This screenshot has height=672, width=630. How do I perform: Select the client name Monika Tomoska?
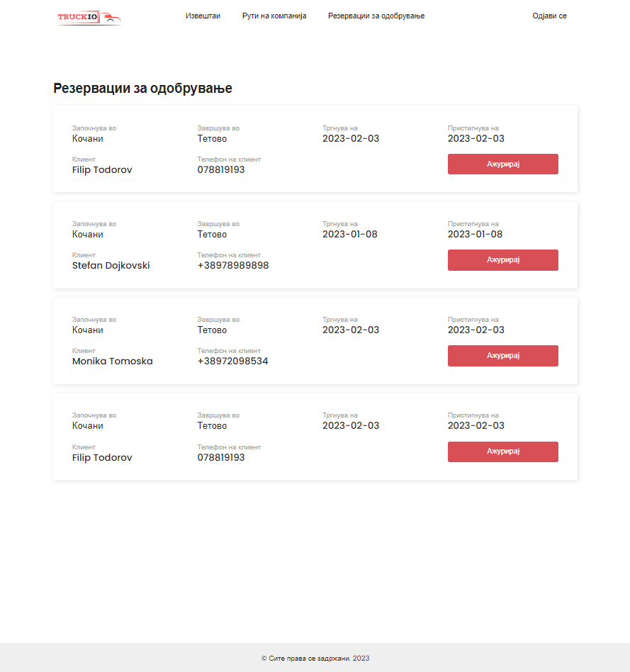[112, 362]
